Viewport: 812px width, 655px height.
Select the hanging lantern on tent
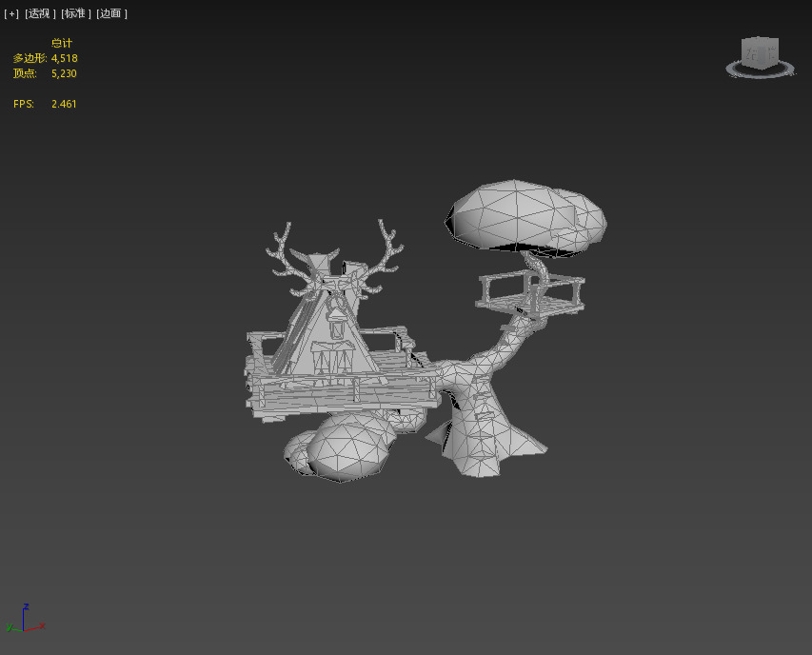[x=337, y=324]
